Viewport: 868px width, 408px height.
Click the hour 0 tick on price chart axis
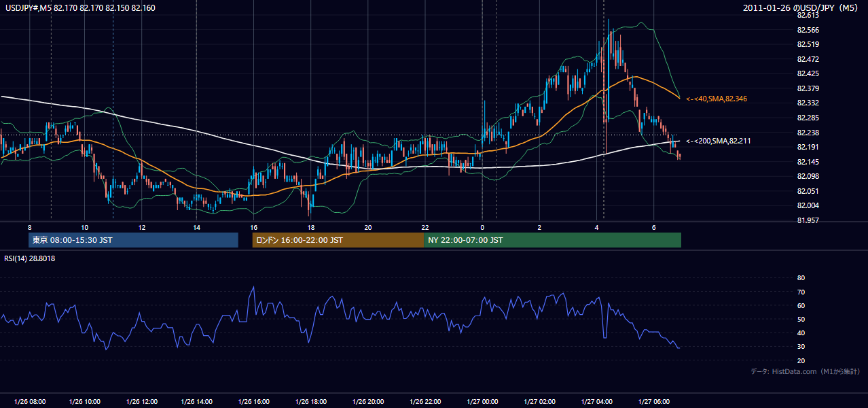(x=482, y=228)
